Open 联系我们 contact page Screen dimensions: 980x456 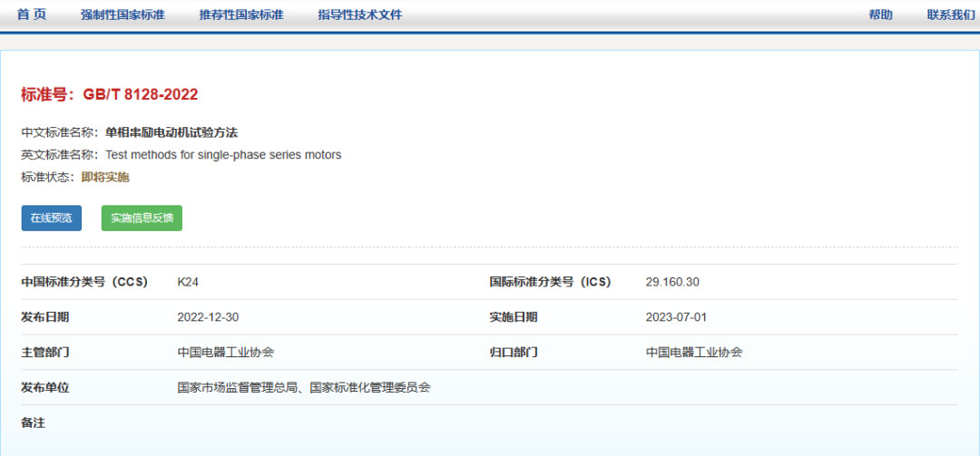tap(951, 15)
